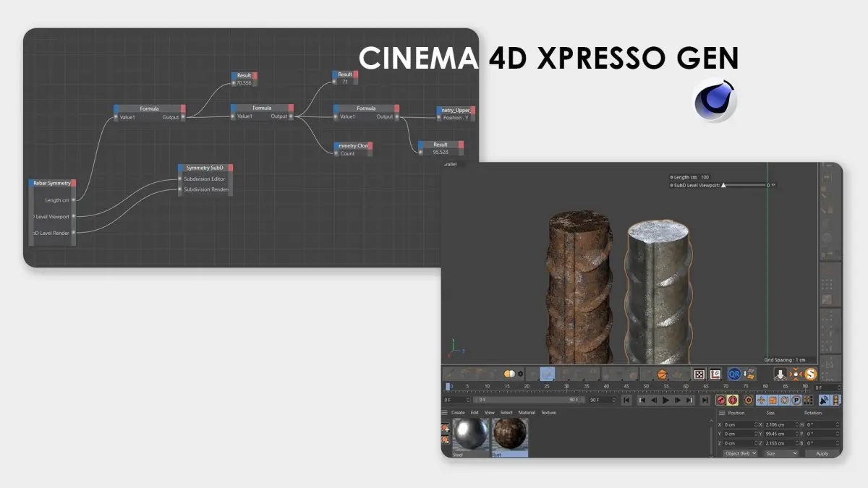
Task: Toggle sound playback speaker icon
Action: point(824,400)
